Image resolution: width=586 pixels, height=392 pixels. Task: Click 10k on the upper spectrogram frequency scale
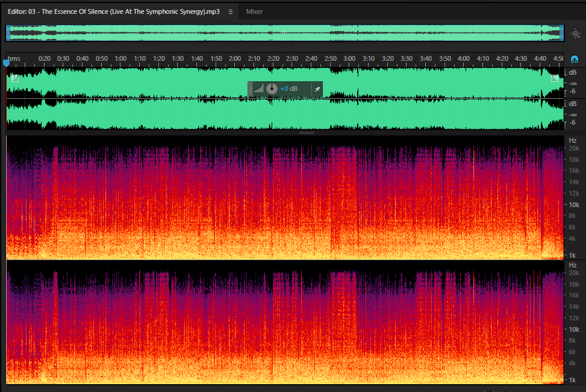(574, 205)
